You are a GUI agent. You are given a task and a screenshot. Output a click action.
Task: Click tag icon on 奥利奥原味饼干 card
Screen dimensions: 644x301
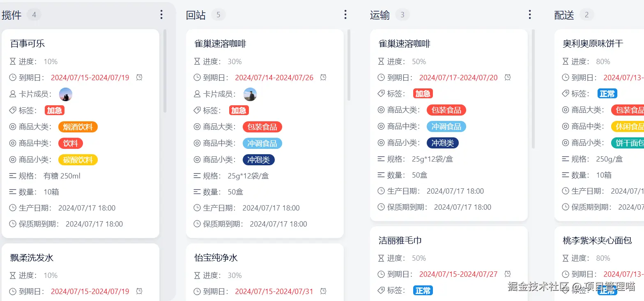[x=566, y=94]
